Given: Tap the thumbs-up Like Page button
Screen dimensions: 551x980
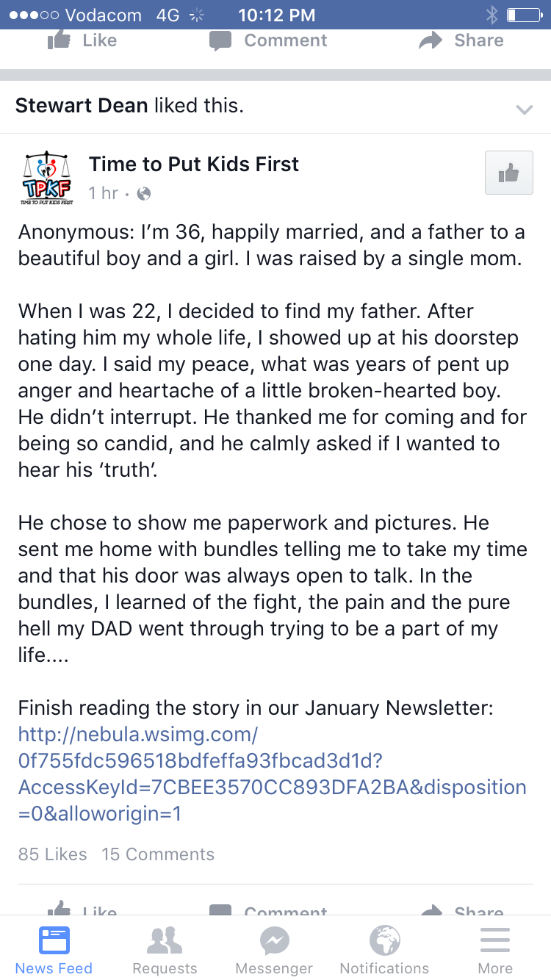Looking at the screenshot, I should coord(508,173).
